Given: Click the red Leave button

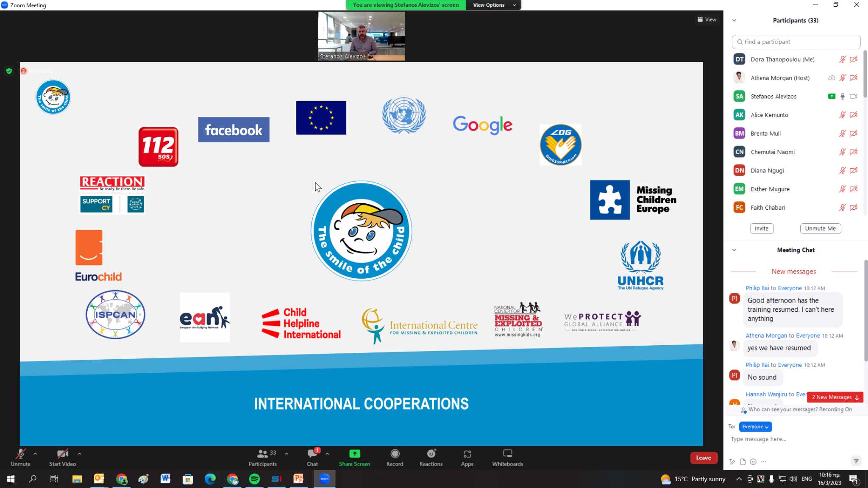Looking at the screenshot, I should click(704, 457).
